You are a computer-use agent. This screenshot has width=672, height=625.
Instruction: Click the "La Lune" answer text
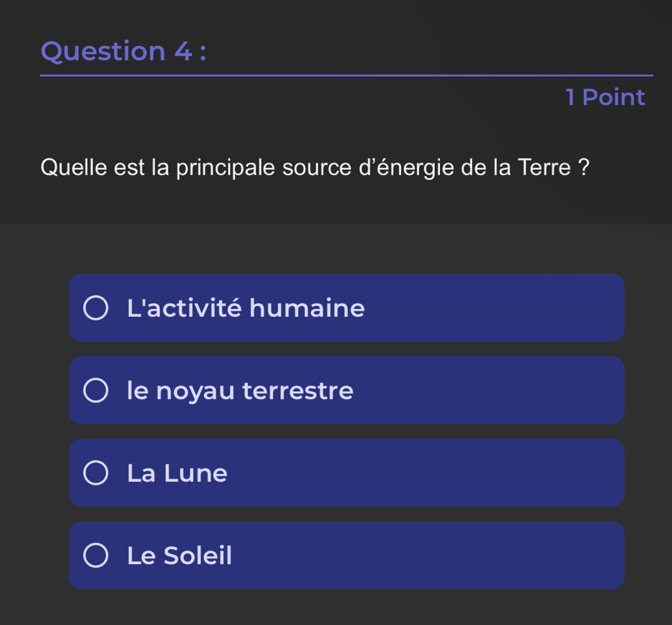pos(177,474)
